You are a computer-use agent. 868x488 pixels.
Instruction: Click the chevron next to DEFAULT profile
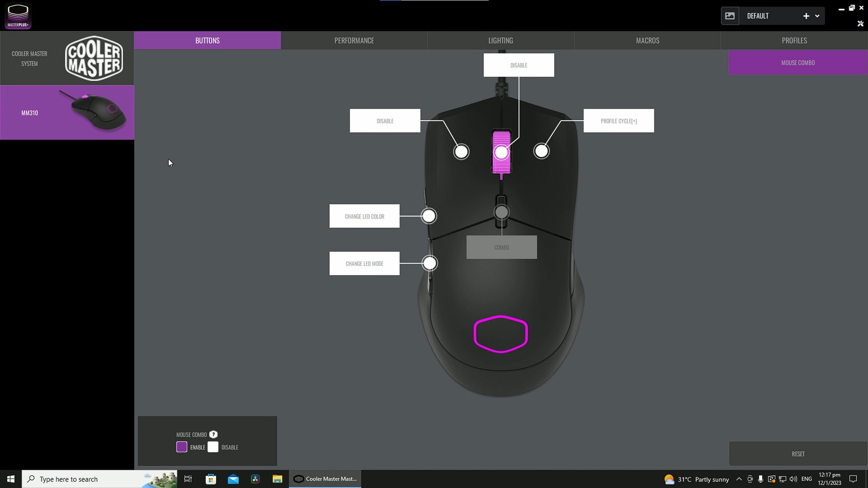tap(818, 16)
